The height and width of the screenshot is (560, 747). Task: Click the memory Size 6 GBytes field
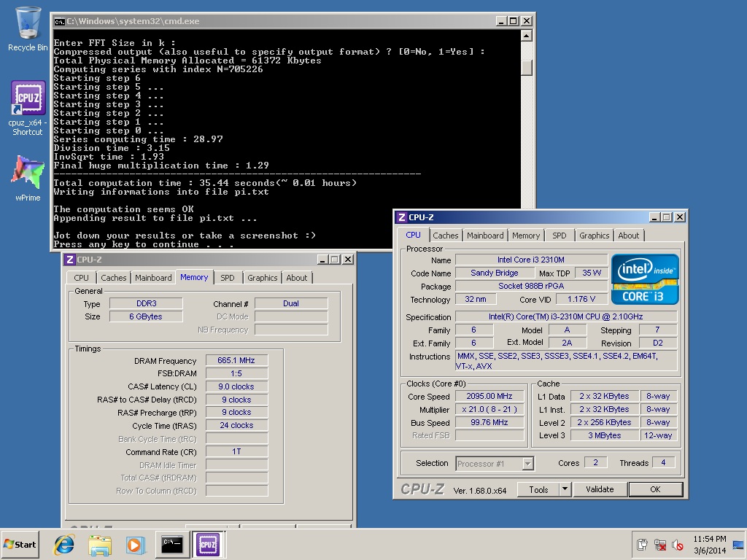tap(146, 316)
